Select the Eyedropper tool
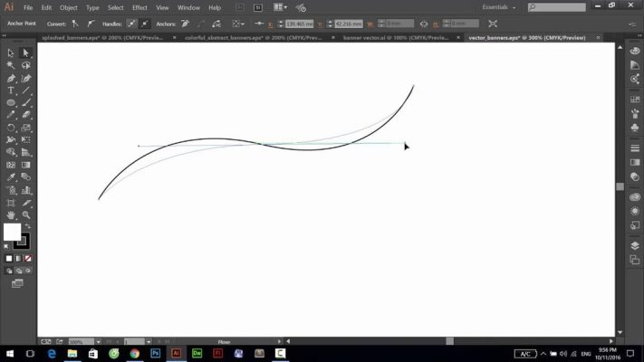 coord(11,178)
